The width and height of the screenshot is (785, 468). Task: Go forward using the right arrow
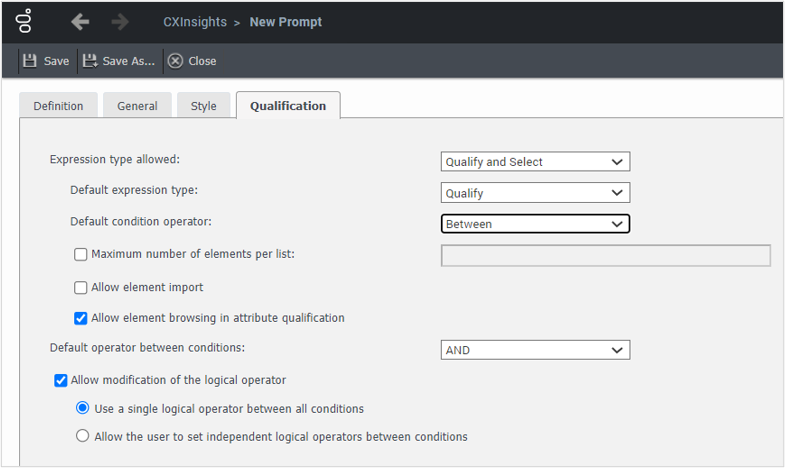pyautogui.click(x=120, y=22)
